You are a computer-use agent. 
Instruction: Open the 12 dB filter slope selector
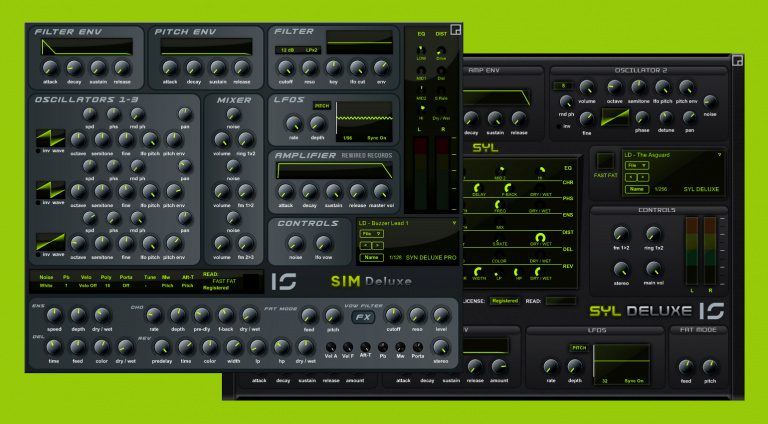(288, 50)
